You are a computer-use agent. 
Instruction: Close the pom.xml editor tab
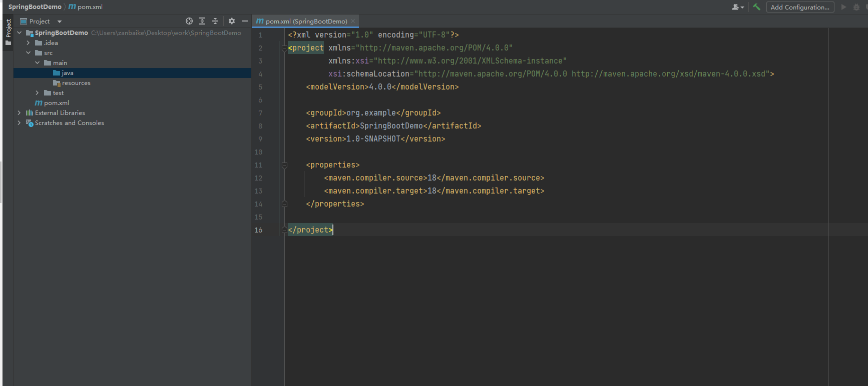(353, 21)
